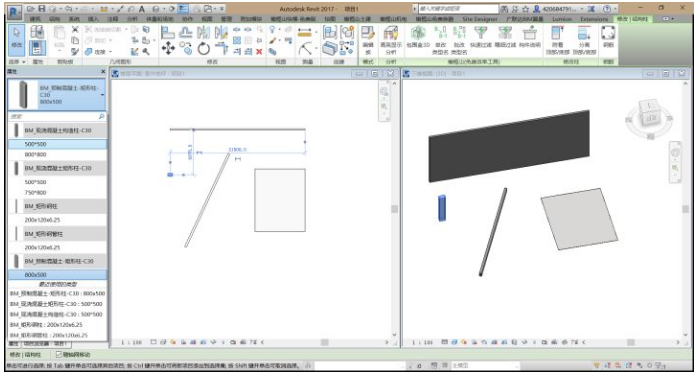
Task: Select the highlighted 800x500 precast column type
Action: pyautogui.click(x=57, y=274)
